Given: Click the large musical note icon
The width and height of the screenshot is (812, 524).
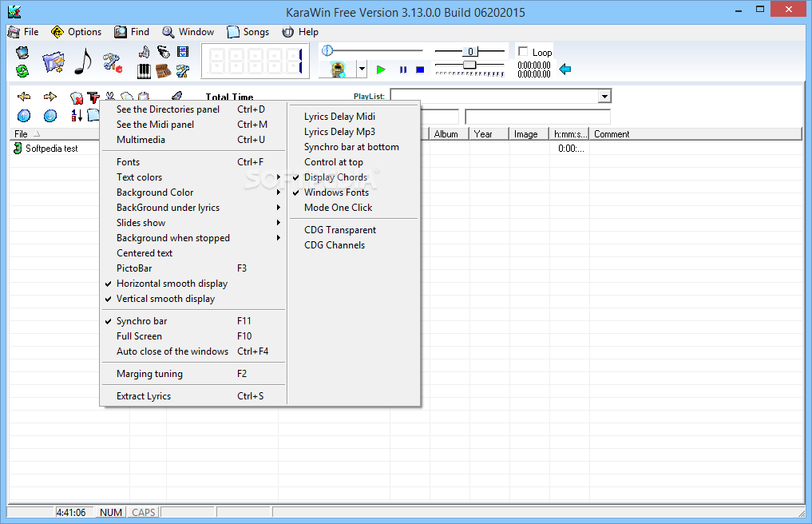Looking at the screenshot, I should tap(83, 62).
